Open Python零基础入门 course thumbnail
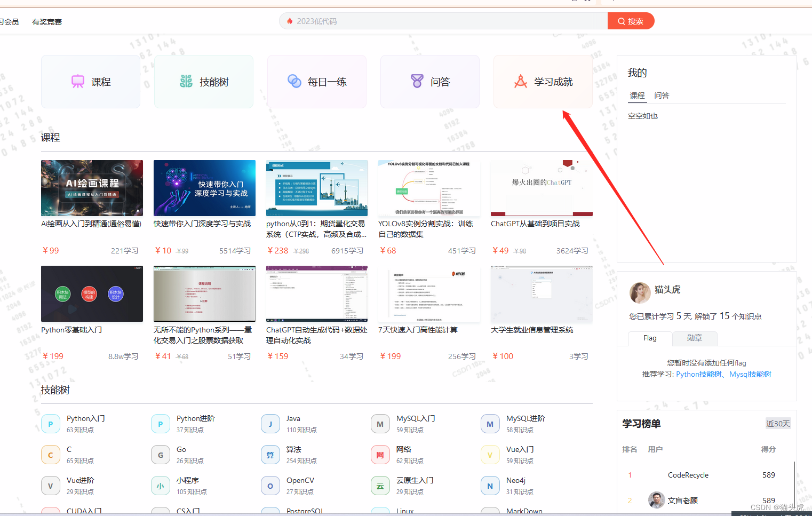 click(92, 293)
